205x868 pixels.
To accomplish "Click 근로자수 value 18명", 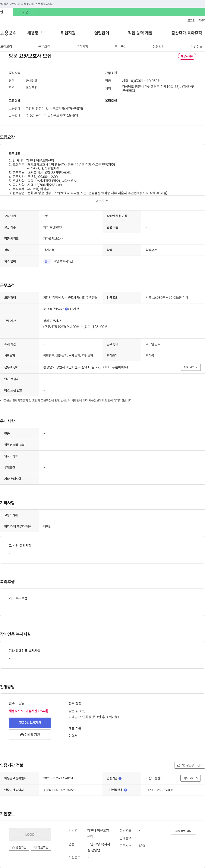I will pyautogui.click(x=142, y=846).
